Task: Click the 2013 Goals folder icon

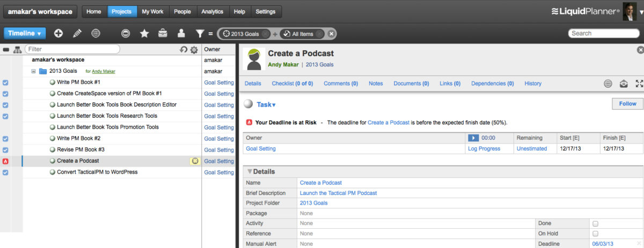Action: coord(43,71)
